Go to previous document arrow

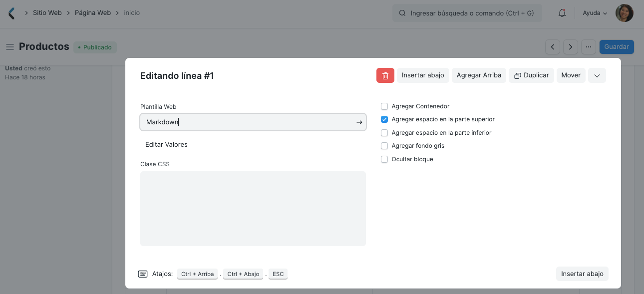click(x=553, y=47)
